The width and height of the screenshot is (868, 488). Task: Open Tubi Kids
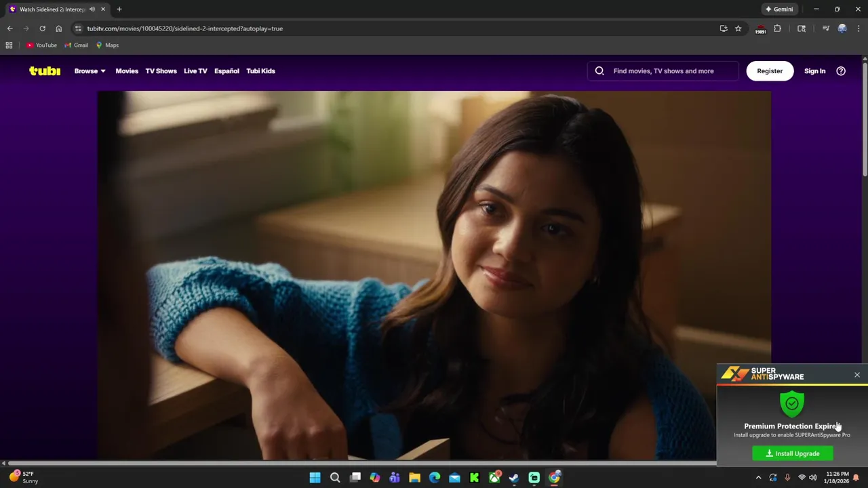pos(260,70)
